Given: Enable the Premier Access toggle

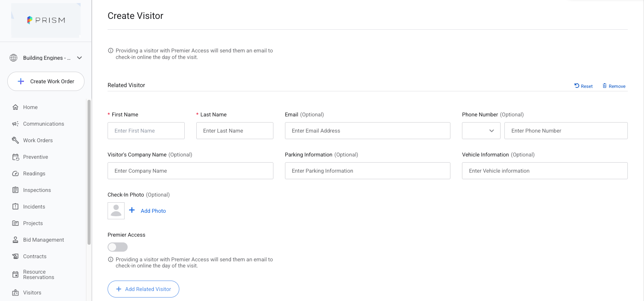Looking at the screenshot, I should (118, 247).
